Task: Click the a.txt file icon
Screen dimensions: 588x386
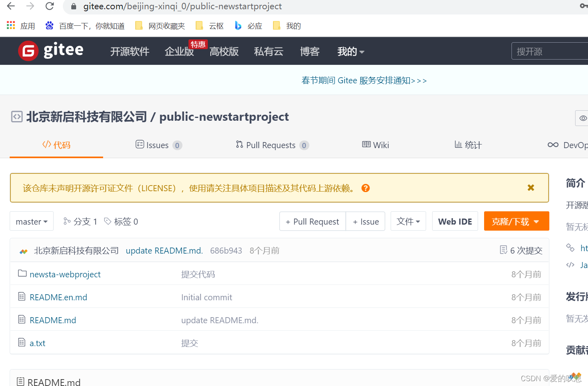Action: [22, 343]
